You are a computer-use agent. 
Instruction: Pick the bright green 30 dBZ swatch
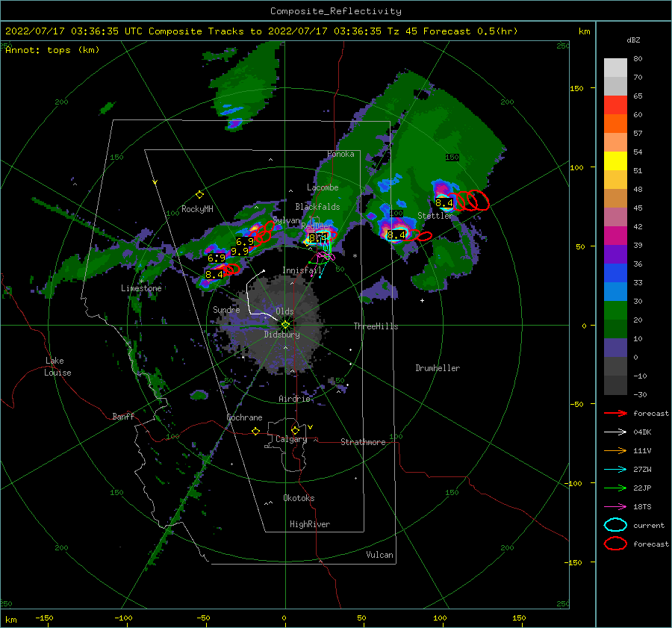615,310
